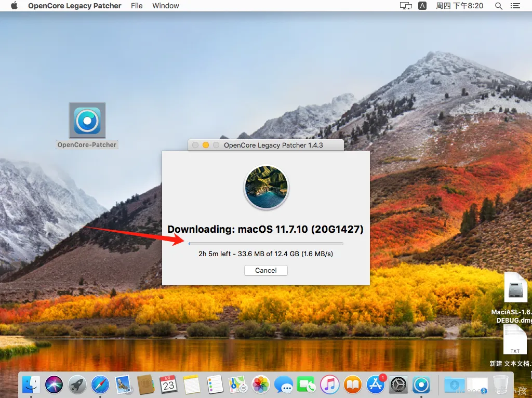Viewport: 532px width, 398px height.
Task: Open Maps from the Dock
Action: [237, 385]
